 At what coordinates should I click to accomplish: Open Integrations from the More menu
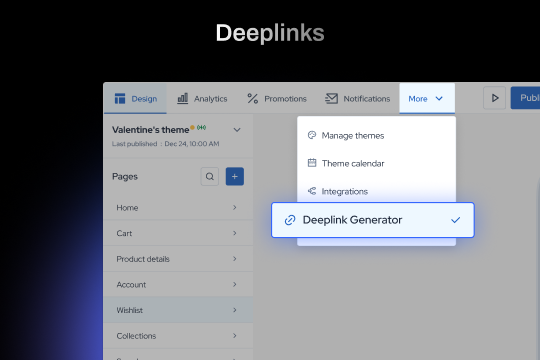point(376,191)
